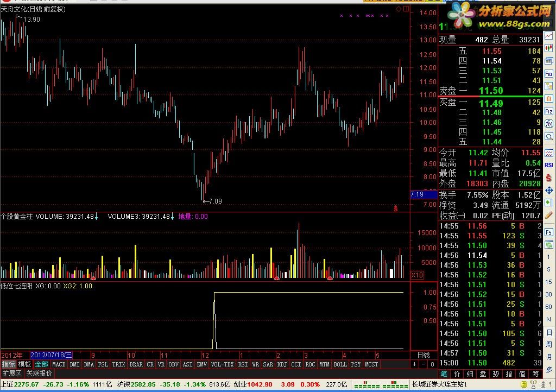
Task: Click the red S dollar icon in sidebar
Action: tap(548, 178)
